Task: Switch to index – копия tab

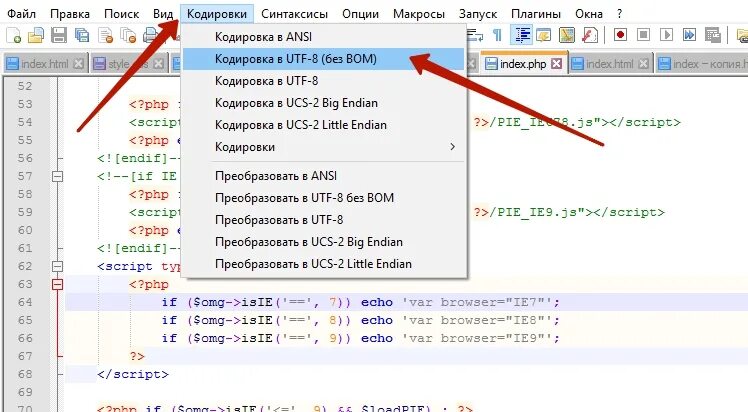Action: pos(701,63)
